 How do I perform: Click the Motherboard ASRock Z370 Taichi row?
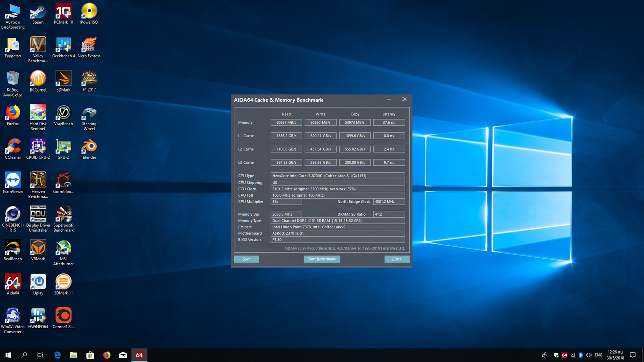(338, 233)
